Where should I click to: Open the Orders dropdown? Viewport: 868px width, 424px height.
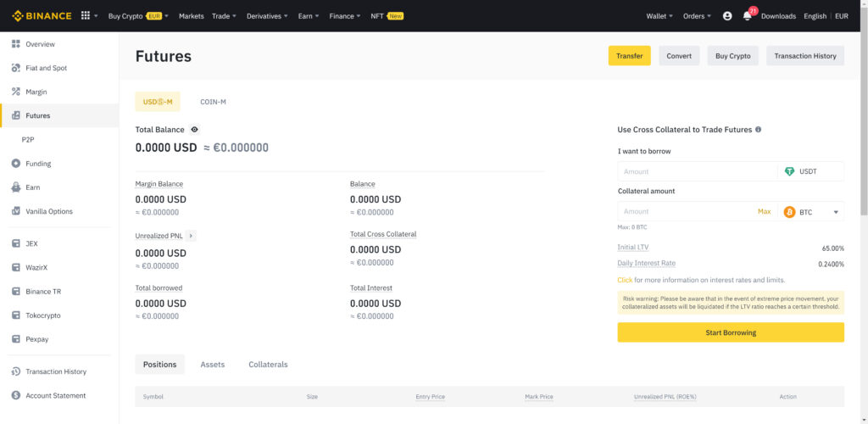(x=697, y=16)
